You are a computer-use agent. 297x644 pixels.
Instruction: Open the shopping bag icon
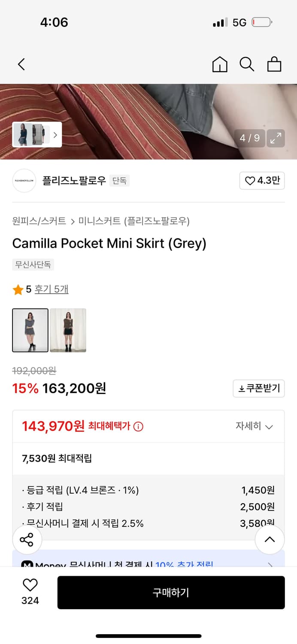(274, 64)
